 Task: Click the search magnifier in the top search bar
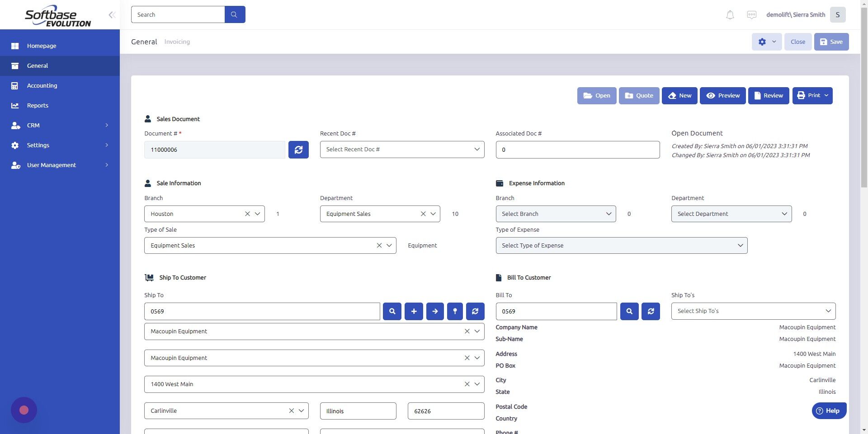pos(234,14)
